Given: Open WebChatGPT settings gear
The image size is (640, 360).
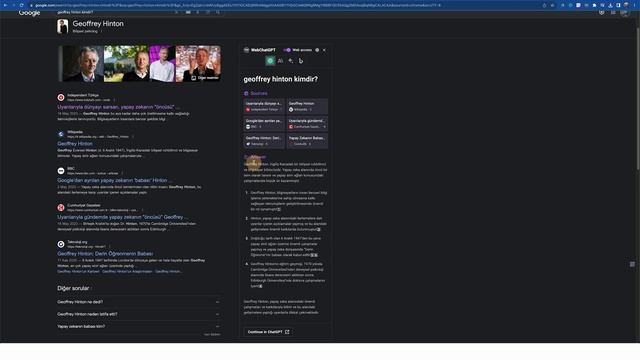Looking at the screenshot, I should 317,50.
